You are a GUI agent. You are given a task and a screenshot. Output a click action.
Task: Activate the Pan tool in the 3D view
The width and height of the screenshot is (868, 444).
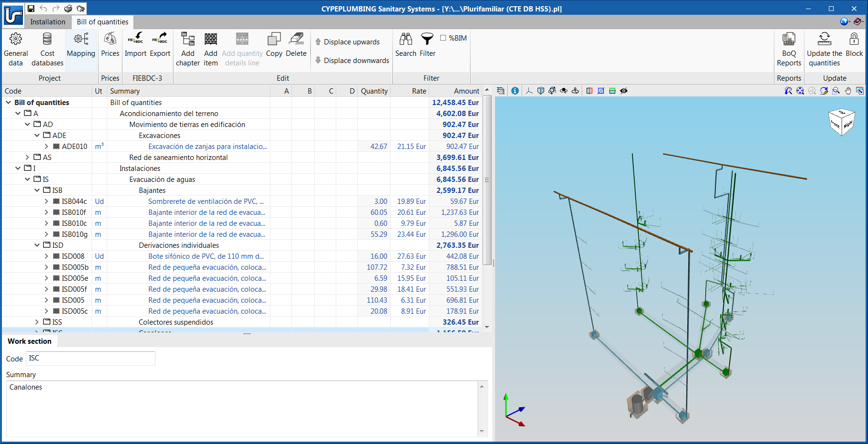tap(847, 91)
